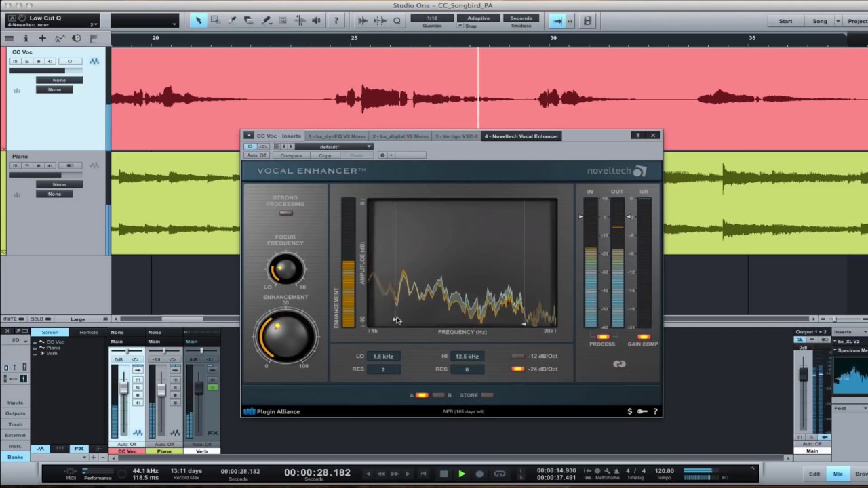Open the track list icon
The width and height of the screenshot is (868, 488).
9,39
